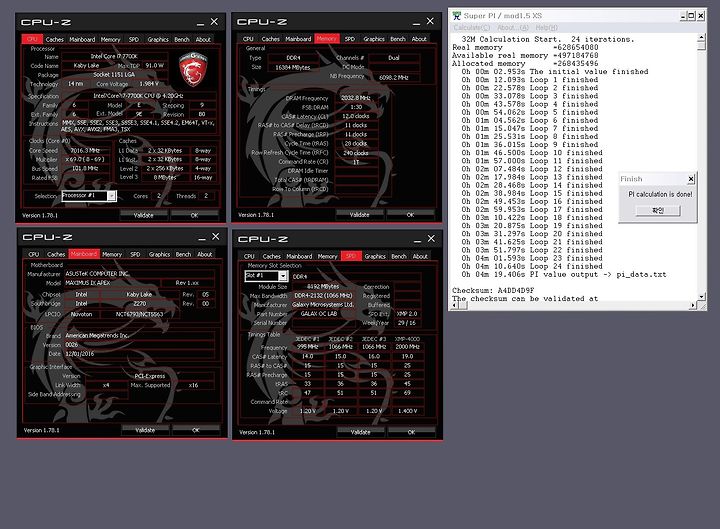The height and width of the screenshot is (529, 720).
Task: Close the Finish dialog with its X
Action: (x=691, y=179)
